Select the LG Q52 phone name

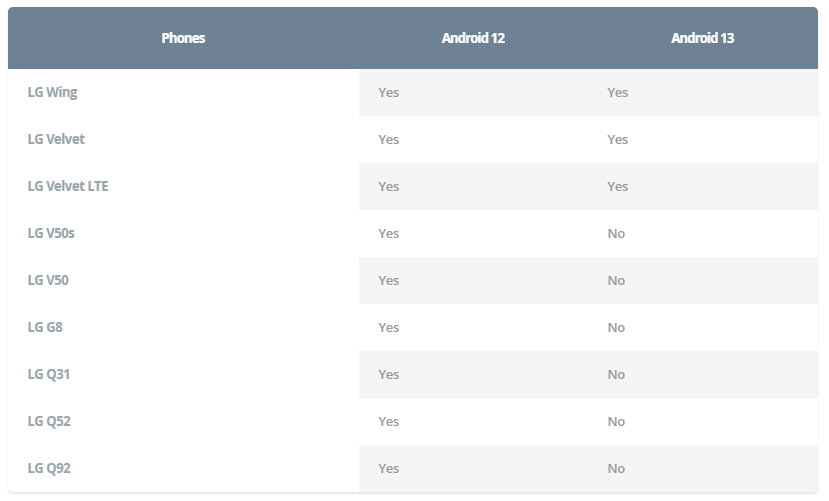(x=49, y=421)
